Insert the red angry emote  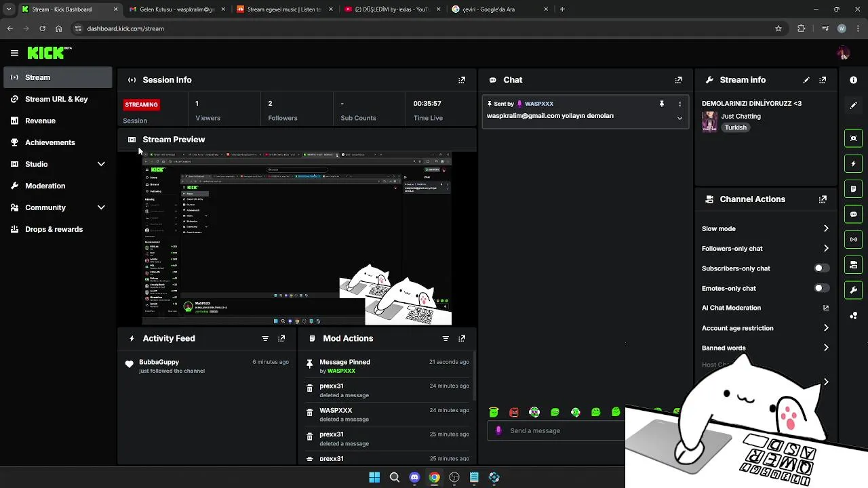514,412
